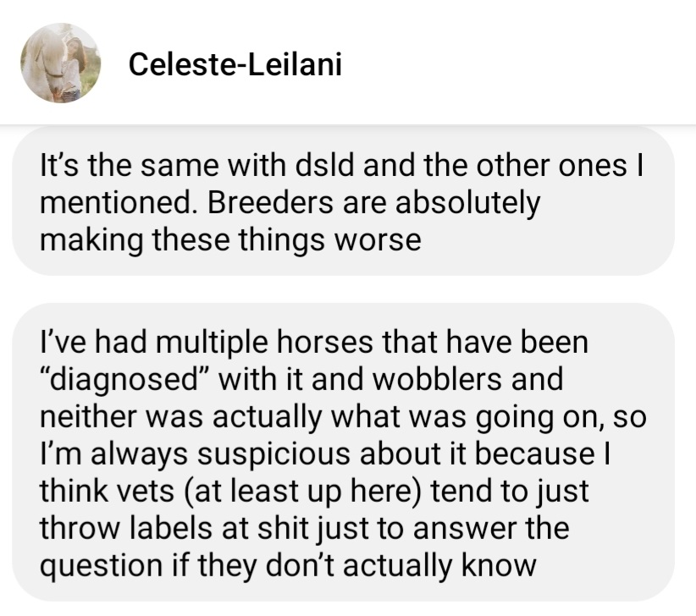
Task: Open Celeste-Leilani's profile picture
Action: click(61, 63)
